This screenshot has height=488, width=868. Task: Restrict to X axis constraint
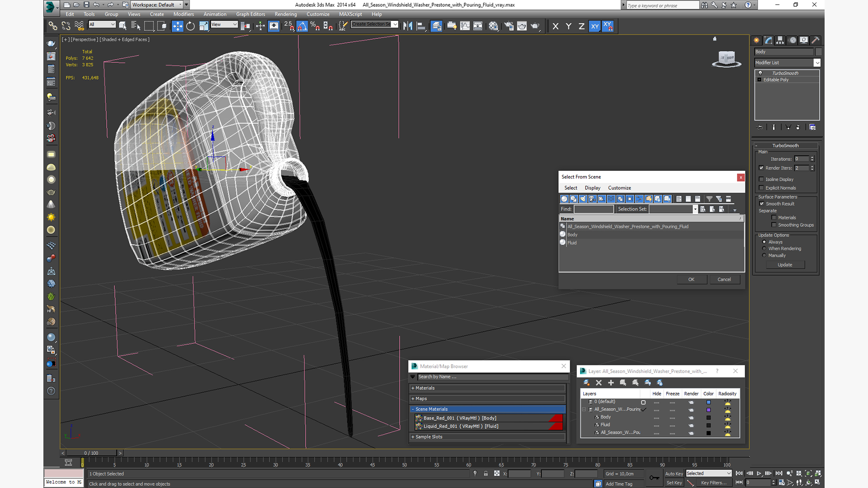pos(556,26)
